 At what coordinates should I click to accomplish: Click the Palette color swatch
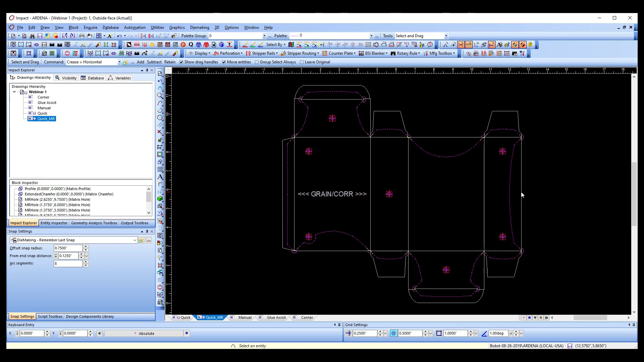point(295,36)
